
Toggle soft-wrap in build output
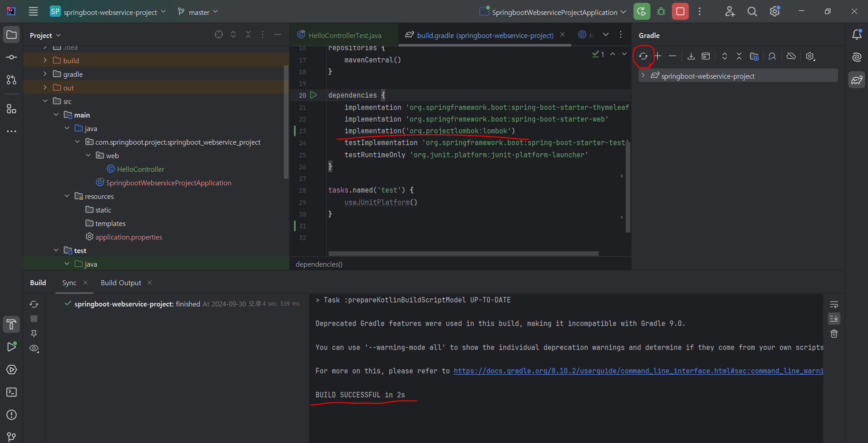pyautogui.click(x=834, y=304)
